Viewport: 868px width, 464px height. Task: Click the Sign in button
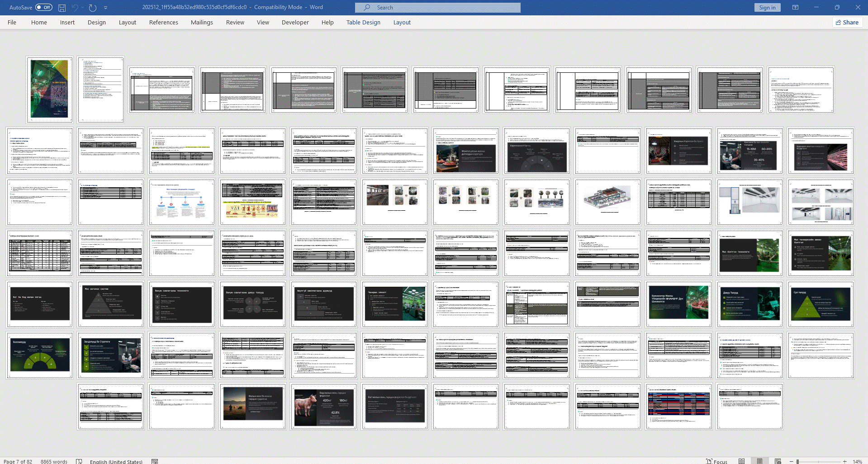[x=767, y=7]
